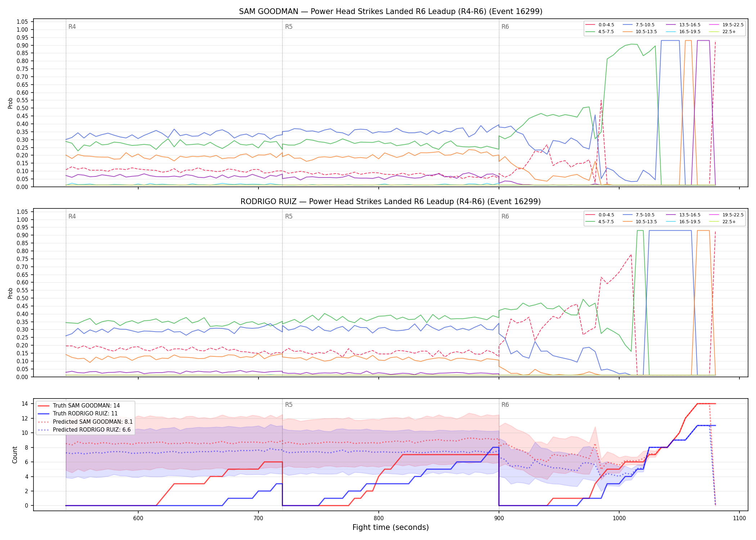This screenshot has width=756, height=540.
Task: Select 7.5-10.5 legend entry in Sam Goodman chart
Action: pos(639,25)
